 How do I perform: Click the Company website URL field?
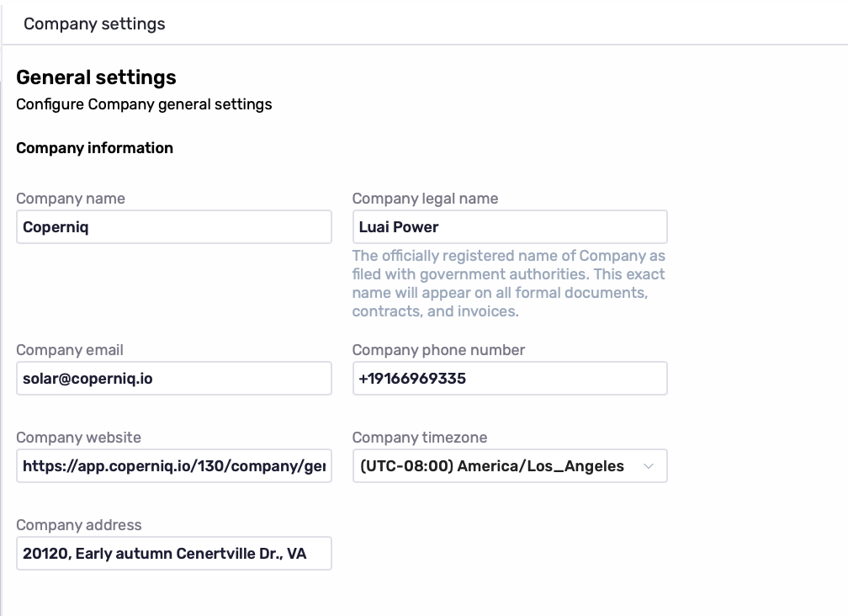point(173,466)
